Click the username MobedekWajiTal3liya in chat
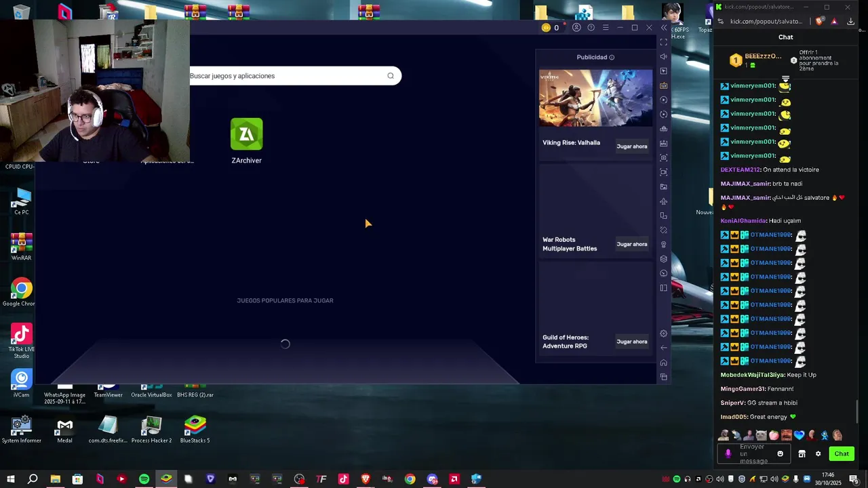The height and width of the screenshot is (488, 868). point(752,375)
